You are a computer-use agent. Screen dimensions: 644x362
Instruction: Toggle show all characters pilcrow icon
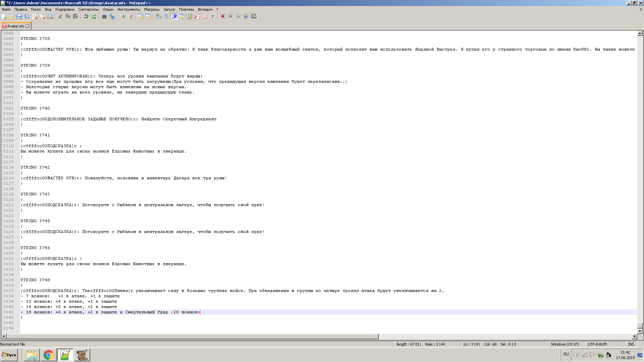click(166, 16)
